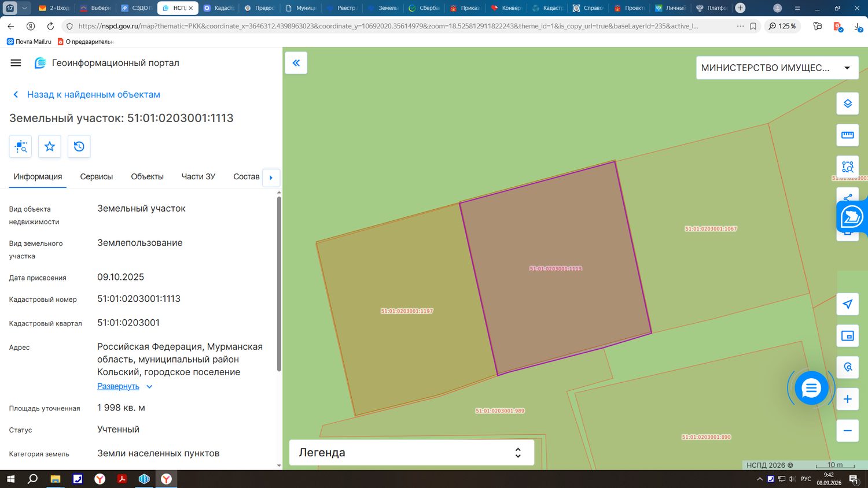Select parcel label 51:01:0203001:1197 on map
Screen dimensions: 868x488
[407, 311]
